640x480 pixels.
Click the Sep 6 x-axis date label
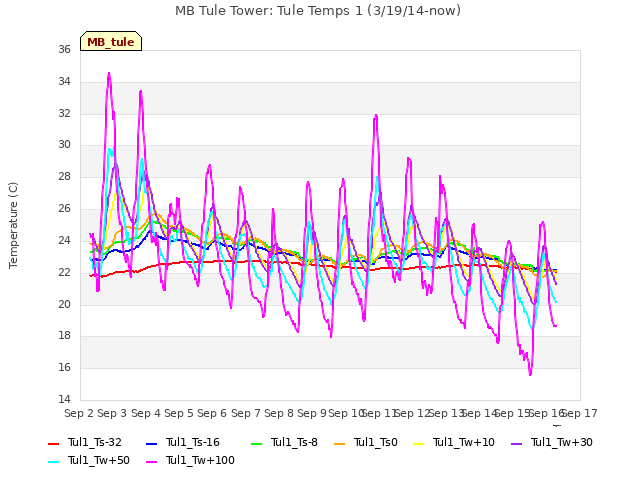pos(212,413)
